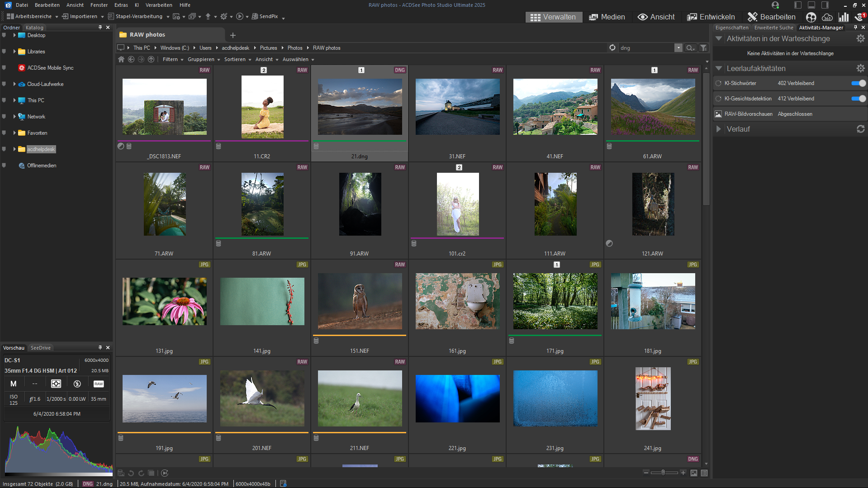This screenshot has height=488, width=868.
Task: Open the statistics bar chart icon
Action: pos(844,17)
